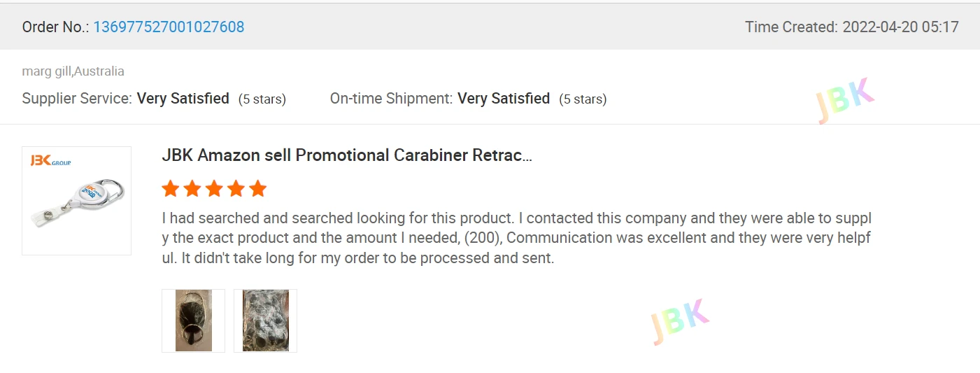Click the fourth orange rating star
This screenshot has height=373, width=980.
pyautogui.click(x=236, y=188)
